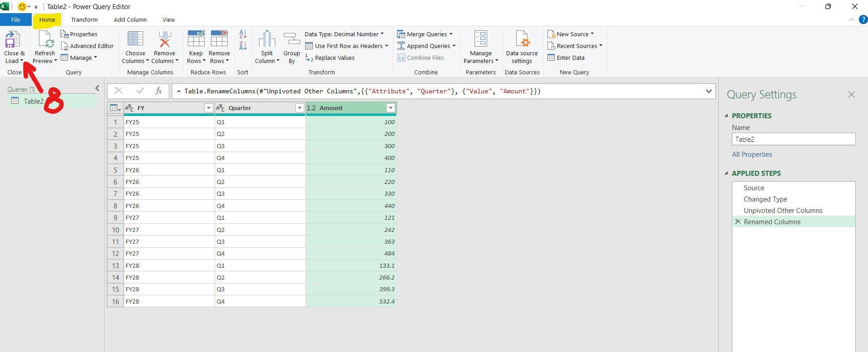Screen dimensions: 868x352
Task: Click the Group By icon
Action: tap(292, 39)
